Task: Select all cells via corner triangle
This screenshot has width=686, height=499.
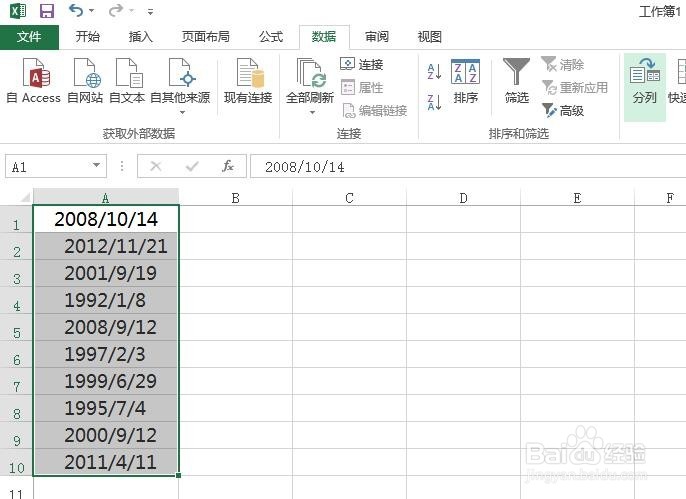Action: click(x=25, y=198)
